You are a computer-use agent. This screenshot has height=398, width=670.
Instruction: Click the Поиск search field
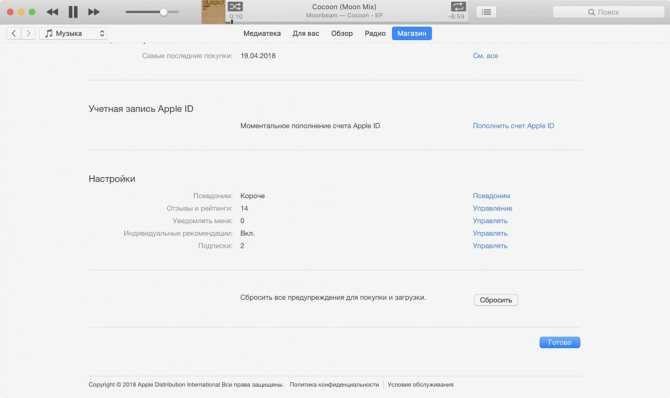tap(608, 12)
